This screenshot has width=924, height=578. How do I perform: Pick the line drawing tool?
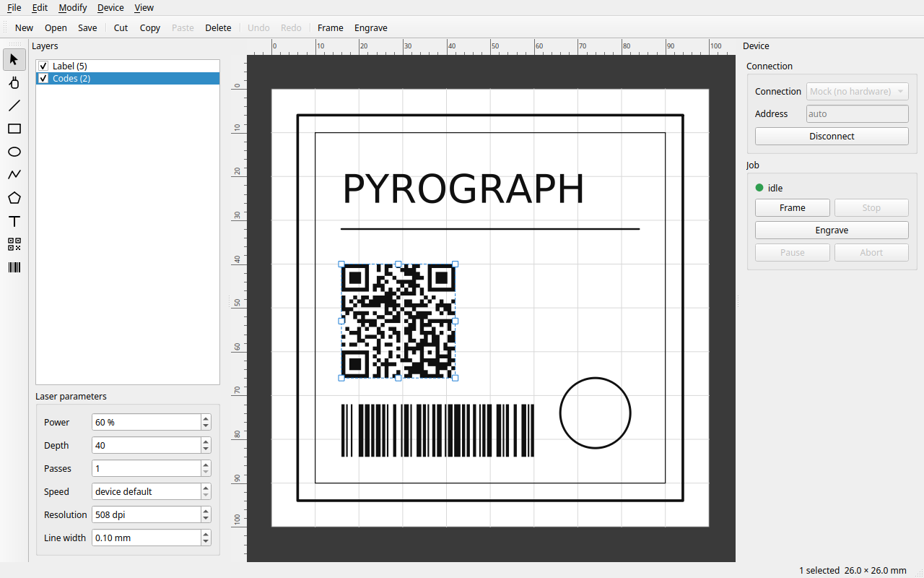(14, 105)
